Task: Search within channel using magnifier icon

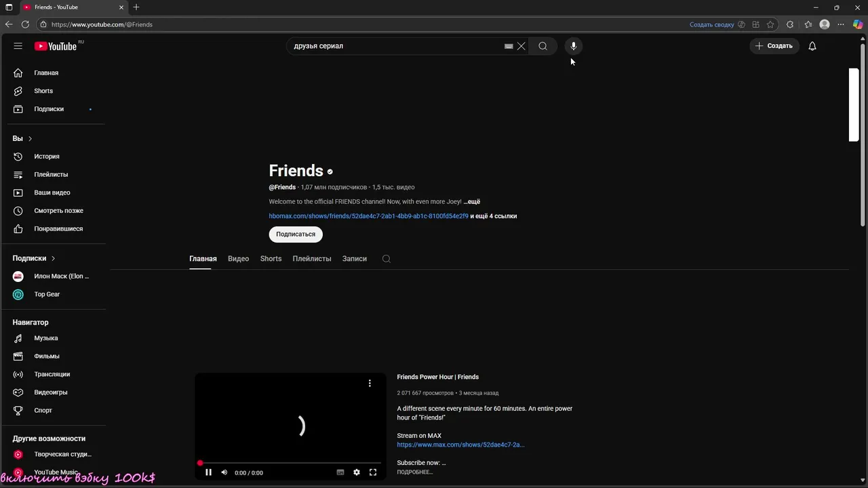Action: (387, 259)
